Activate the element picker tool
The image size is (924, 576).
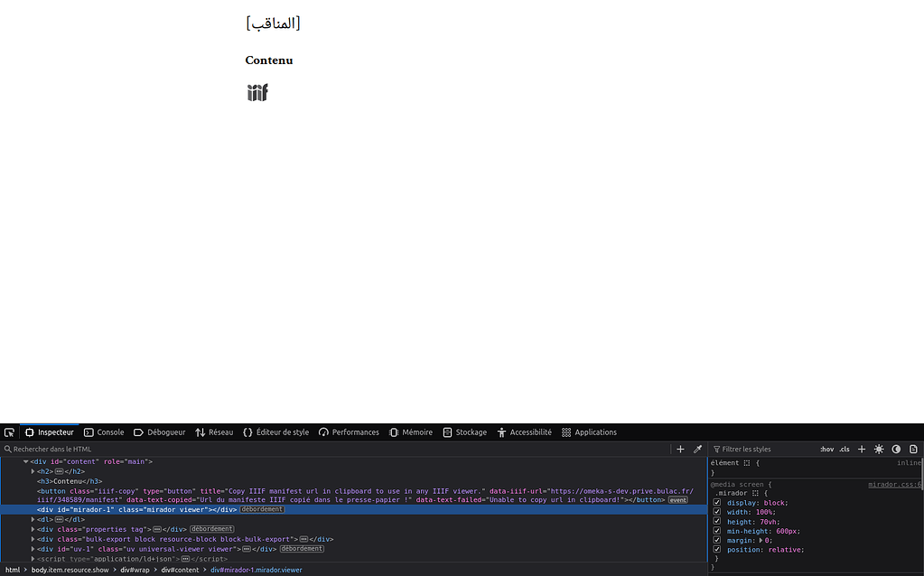pos(9,432)
